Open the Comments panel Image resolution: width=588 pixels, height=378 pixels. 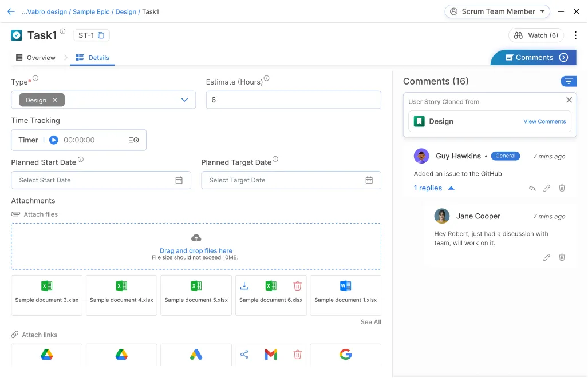[x=532, y=57]
